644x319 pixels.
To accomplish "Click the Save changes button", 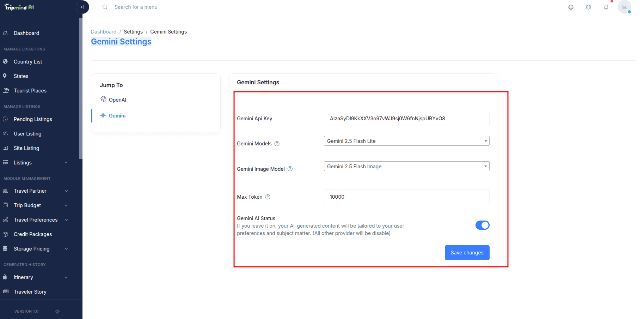I will click(x=467, y=253).
